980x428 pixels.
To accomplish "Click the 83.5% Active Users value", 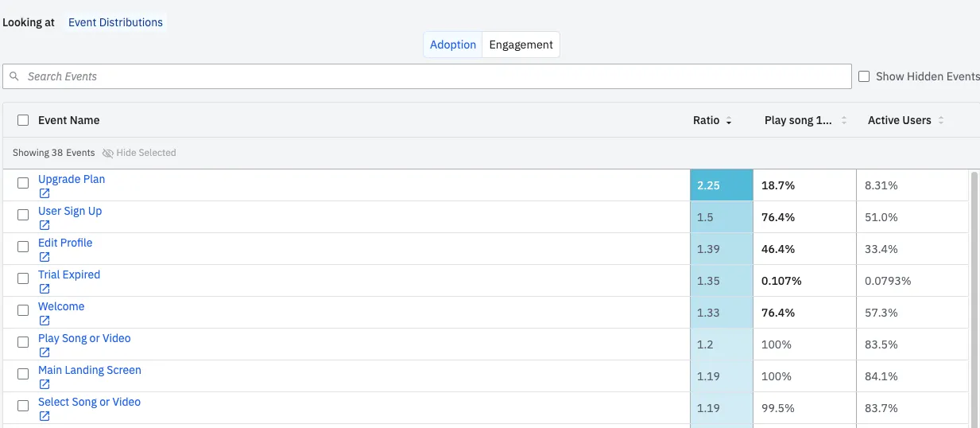I will pos(881,344).
